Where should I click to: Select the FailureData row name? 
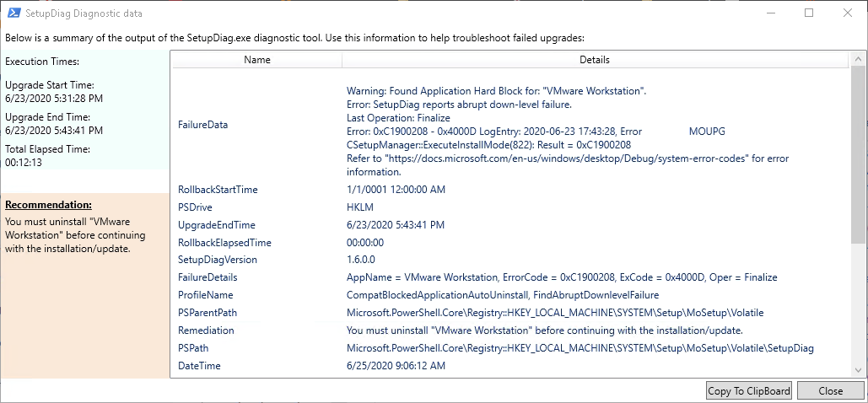(202, 125)
